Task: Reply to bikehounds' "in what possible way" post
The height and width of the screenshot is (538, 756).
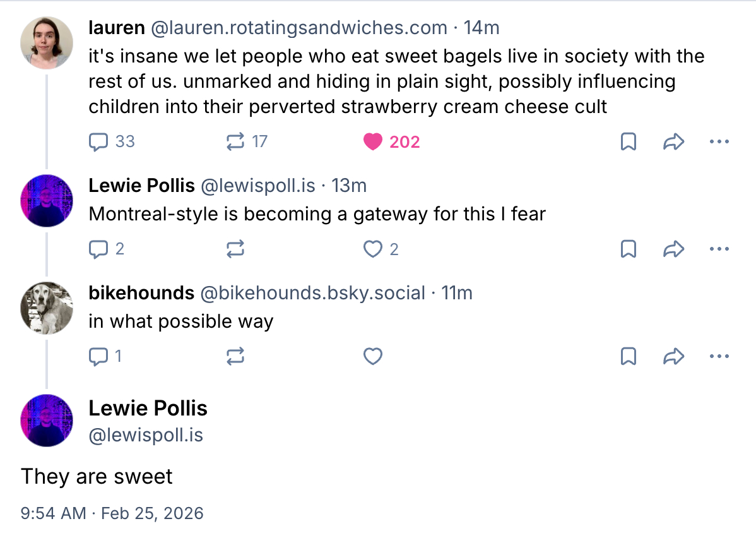Action: point(98,357)
